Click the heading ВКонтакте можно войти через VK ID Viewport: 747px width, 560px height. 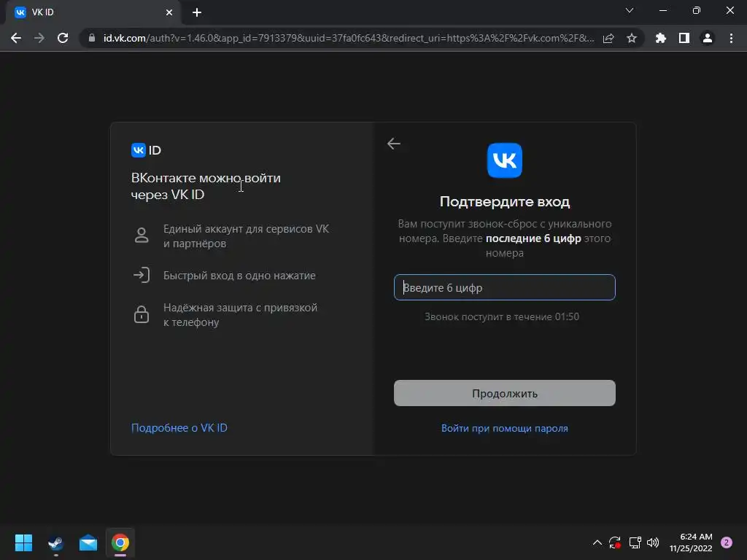tap(206, 186)
